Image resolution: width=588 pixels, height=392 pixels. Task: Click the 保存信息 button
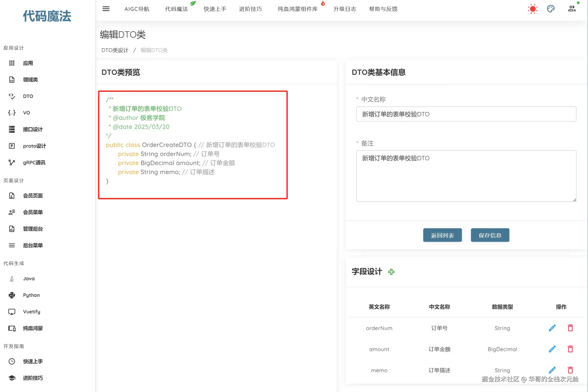490,235
